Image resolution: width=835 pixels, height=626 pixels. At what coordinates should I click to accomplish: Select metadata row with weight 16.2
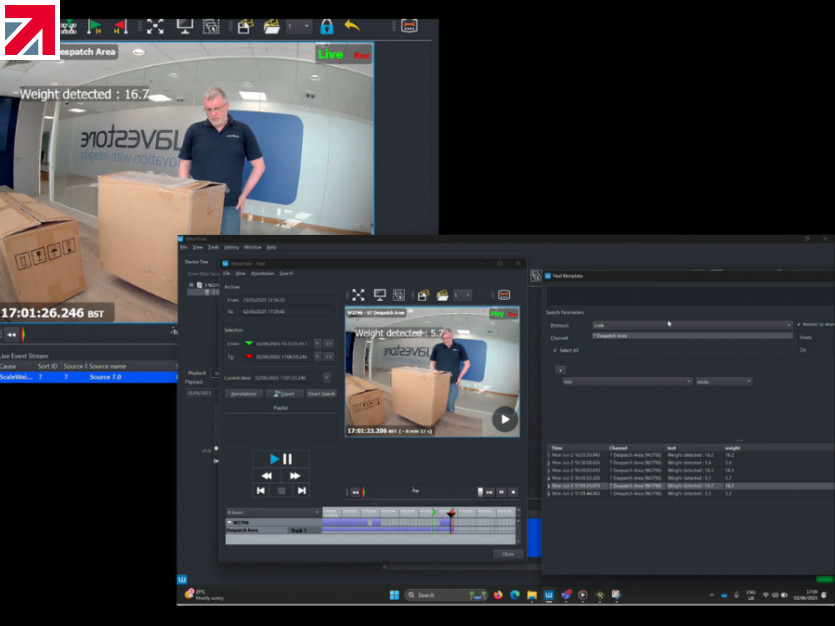tap(691, 455)
